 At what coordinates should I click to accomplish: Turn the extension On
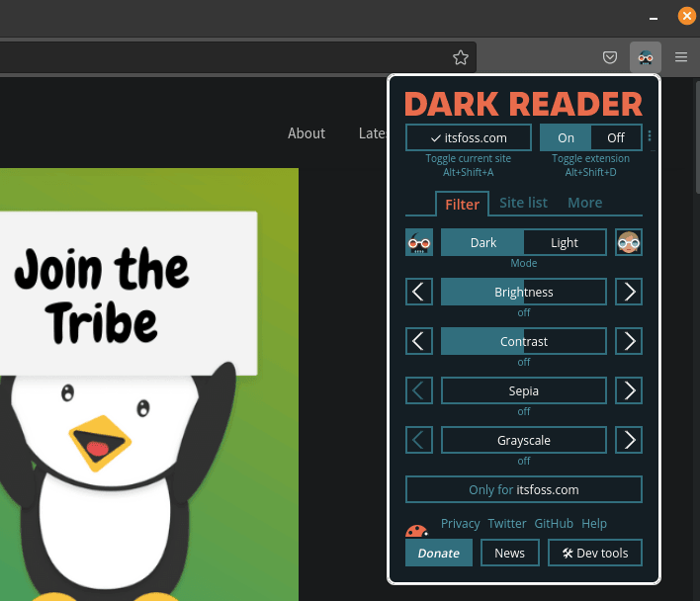coord(566,137)
